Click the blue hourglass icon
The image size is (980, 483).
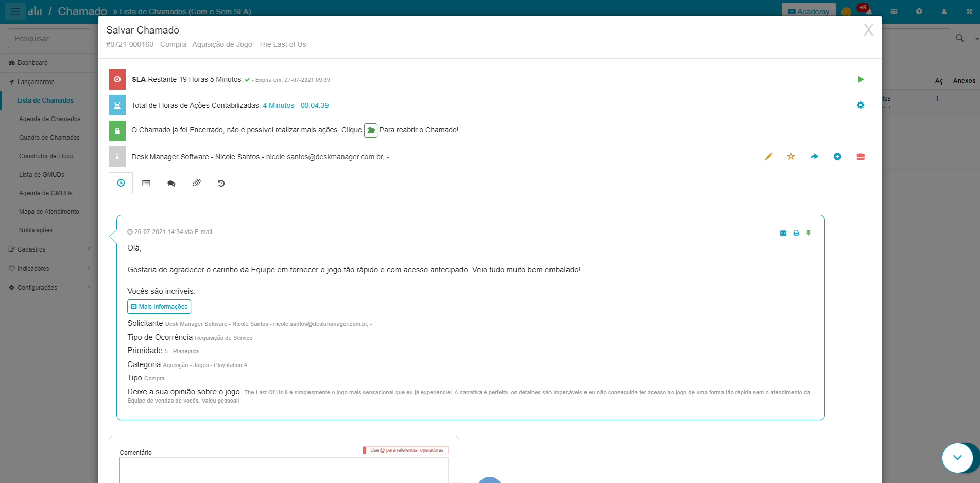pyautogui.click(x=117, y=105)
